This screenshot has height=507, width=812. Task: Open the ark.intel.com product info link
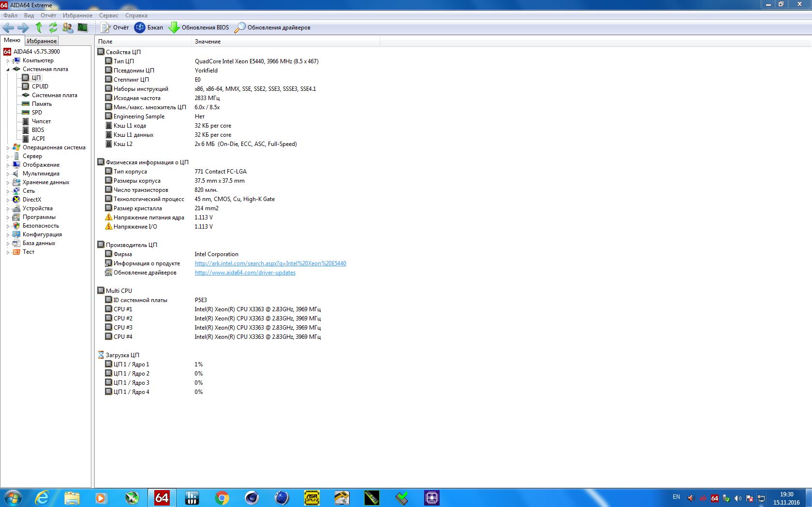point(270,263)
